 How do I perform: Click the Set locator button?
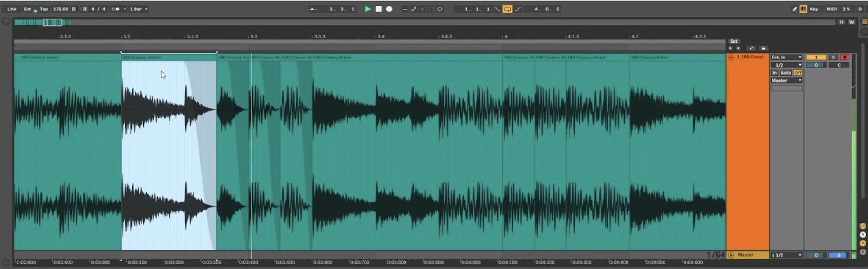click(733, 41)
